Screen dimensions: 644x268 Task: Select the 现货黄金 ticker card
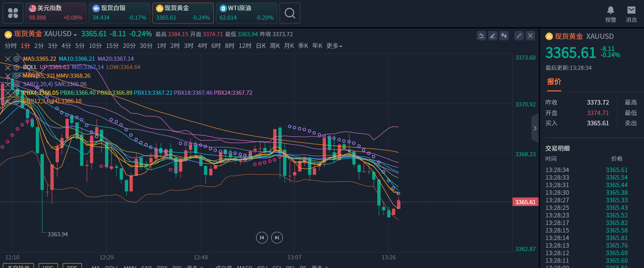click(183, 13)
